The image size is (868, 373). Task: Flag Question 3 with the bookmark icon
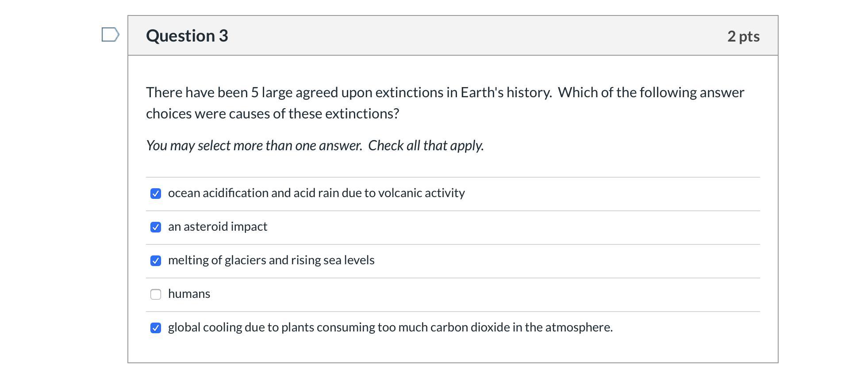(x=110, y=34)
